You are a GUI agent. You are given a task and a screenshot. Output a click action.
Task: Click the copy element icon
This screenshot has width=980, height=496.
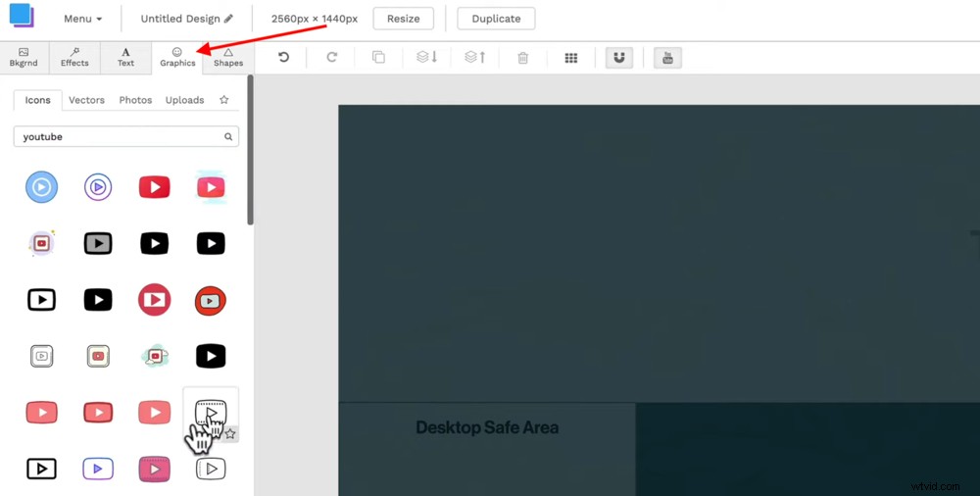[x=378, y=58]
